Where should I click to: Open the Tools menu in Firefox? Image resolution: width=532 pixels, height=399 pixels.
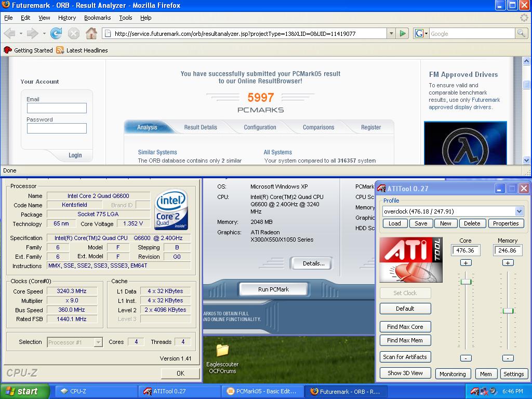tap(126, 18)
